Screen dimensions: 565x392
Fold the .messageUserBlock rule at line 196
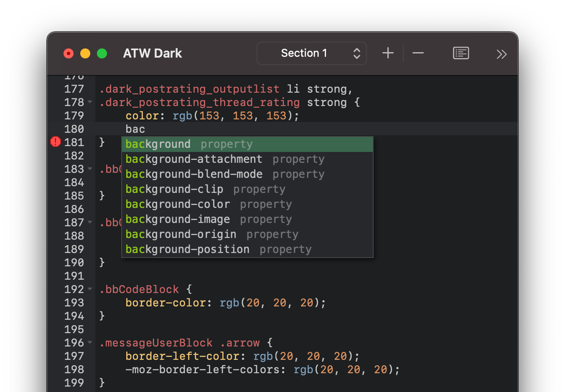[90, 342]
